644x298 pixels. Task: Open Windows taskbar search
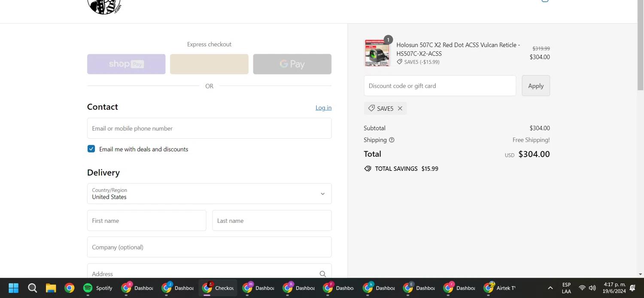coord(32,288)
